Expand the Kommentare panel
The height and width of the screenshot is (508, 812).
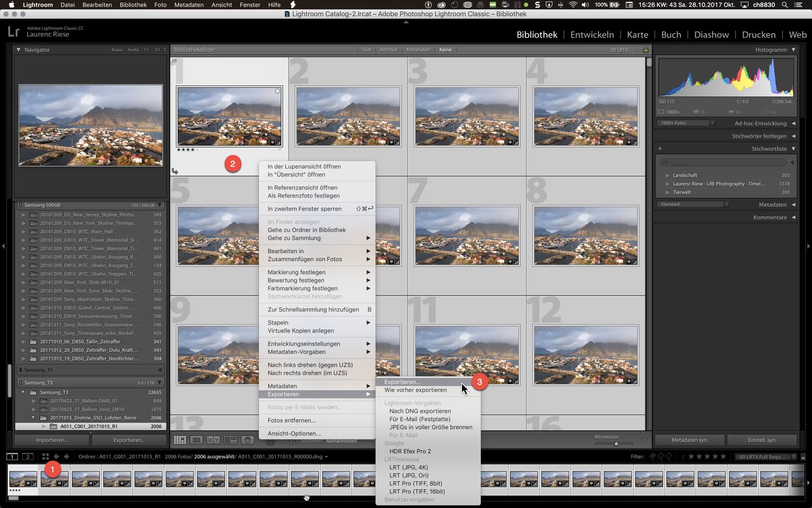[x=793, y=217]
